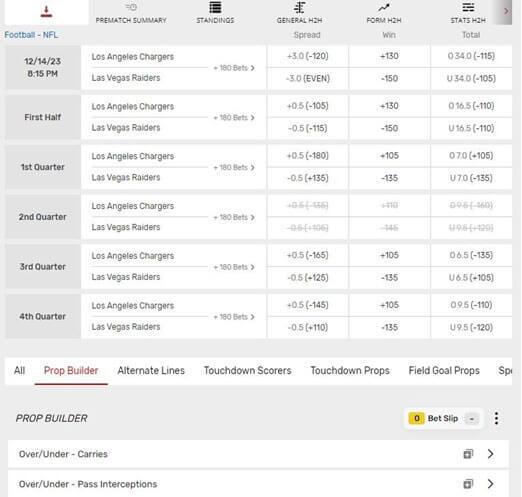Open the Bet Slip button
Image resolution: width=522 pixels, height=497 pixels.
click(x=443, y=418)
